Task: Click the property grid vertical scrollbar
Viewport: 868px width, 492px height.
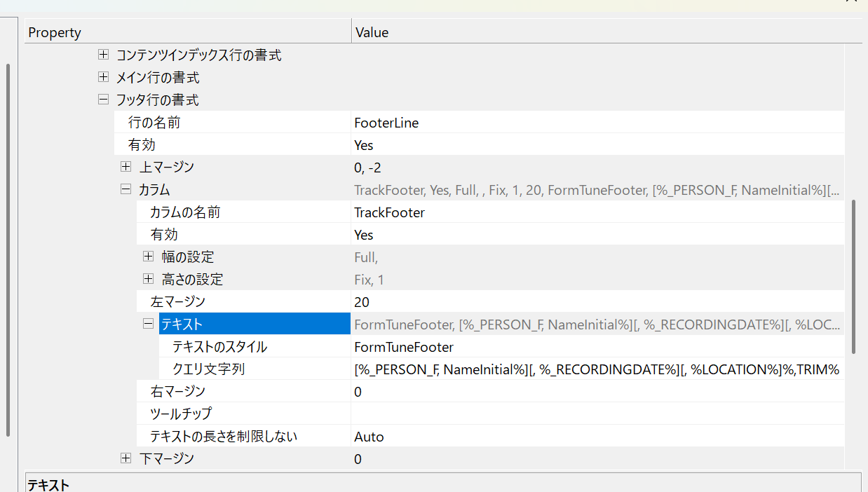Action: (x=853, y=277)
